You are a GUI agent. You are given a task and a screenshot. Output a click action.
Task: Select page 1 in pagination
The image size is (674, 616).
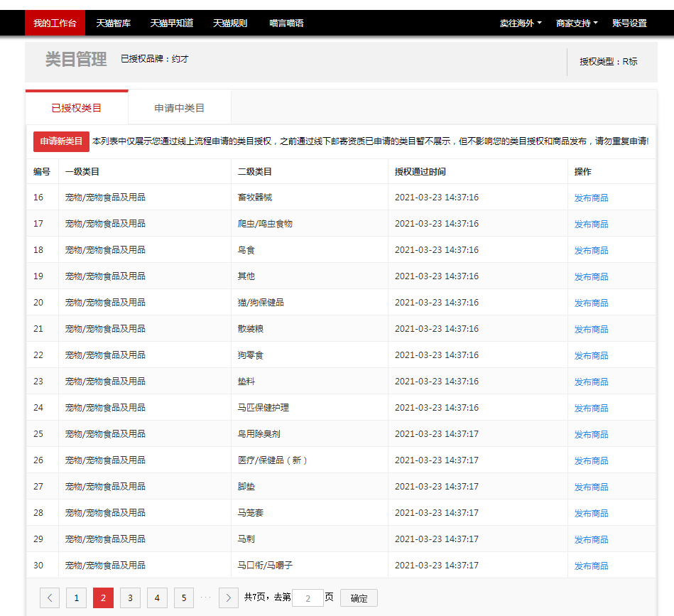77,598
